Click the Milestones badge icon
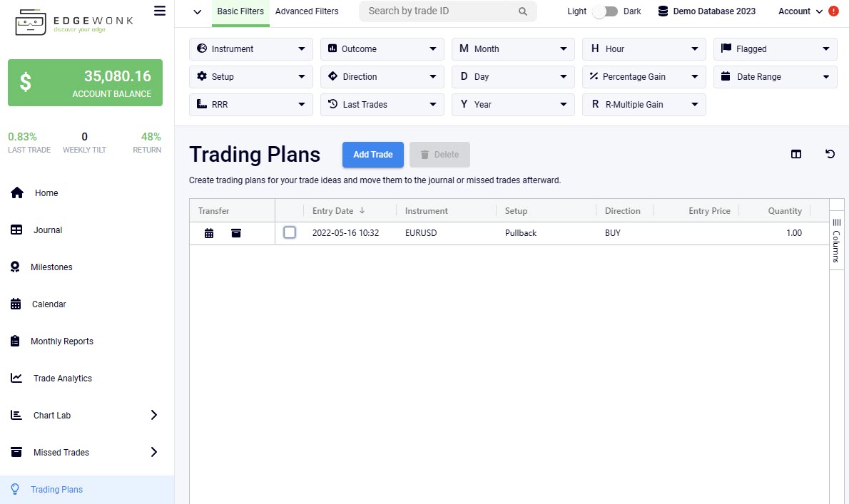 click(x=15, y=267)
